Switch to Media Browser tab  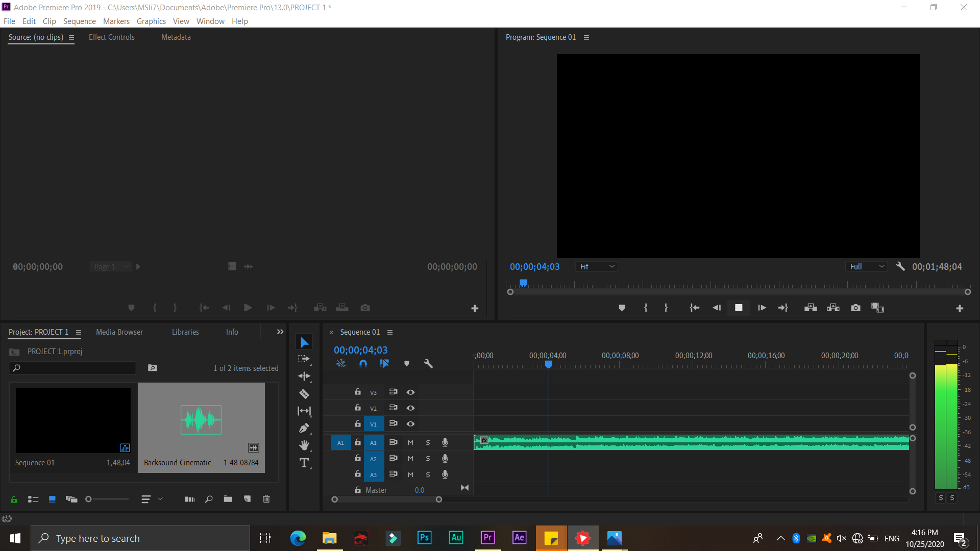point(119,332)
